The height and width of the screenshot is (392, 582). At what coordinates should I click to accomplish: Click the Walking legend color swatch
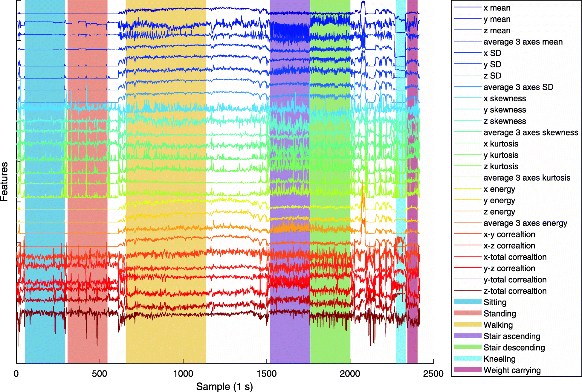[x=468, y=324]
